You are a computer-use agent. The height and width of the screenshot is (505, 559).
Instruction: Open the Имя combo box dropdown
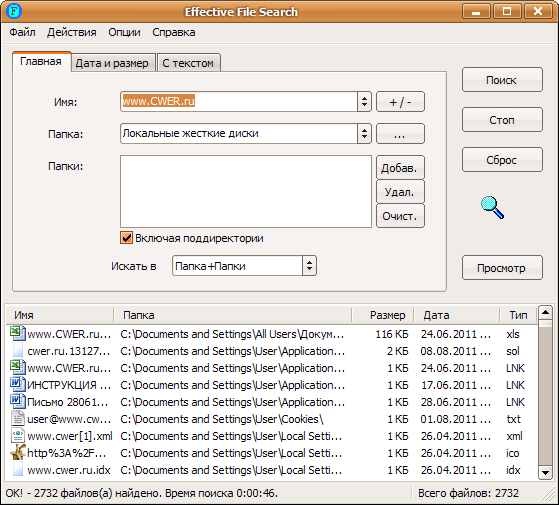[364, 102]
